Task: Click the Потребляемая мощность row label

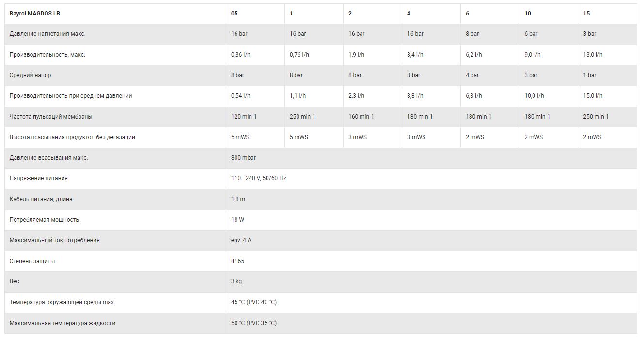Action: (x=44, y=220)
